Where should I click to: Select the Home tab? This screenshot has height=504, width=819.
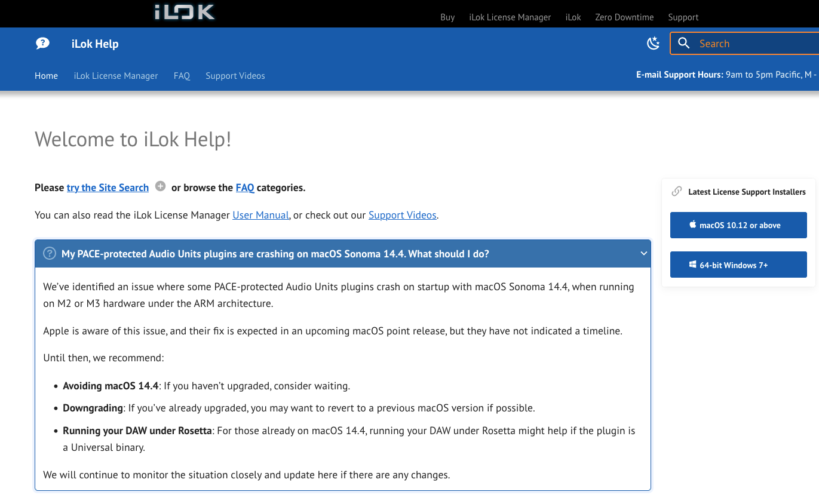click(x=46, y=76)
